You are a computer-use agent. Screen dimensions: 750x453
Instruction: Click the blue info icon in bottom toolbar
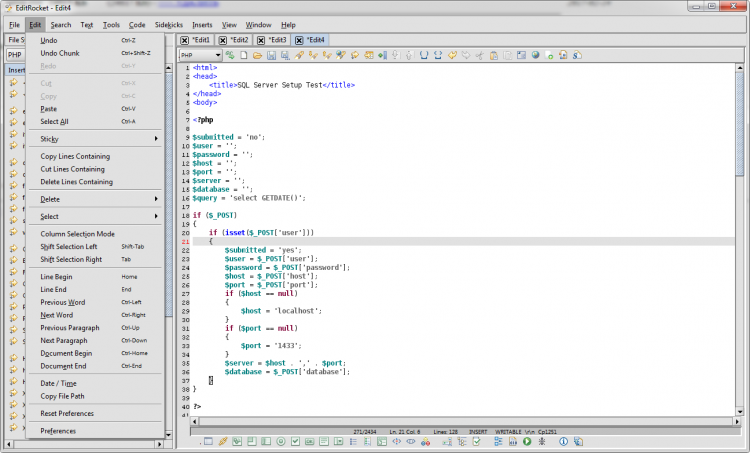click(x=563, y=441)
